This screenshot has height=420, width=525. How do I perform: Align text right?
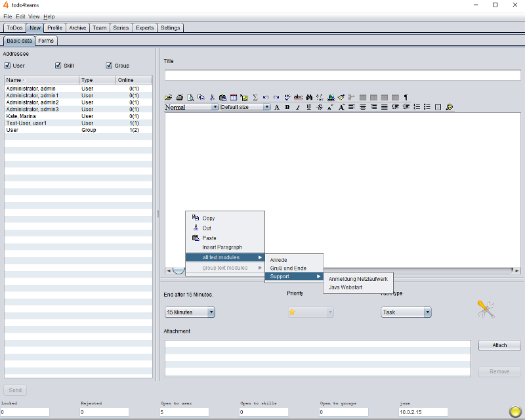[x=373, y=107]
